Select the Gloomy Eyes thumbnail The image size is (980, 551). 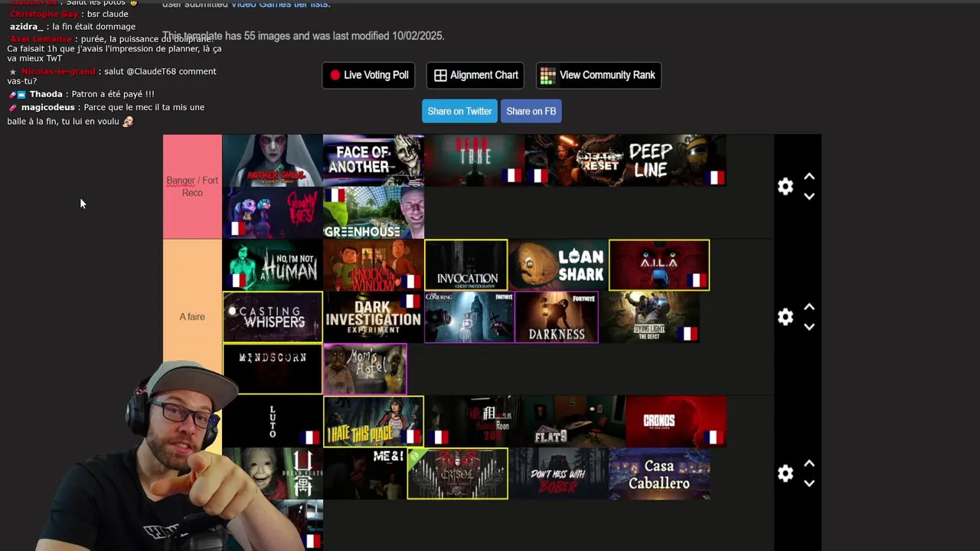point(273,213)
